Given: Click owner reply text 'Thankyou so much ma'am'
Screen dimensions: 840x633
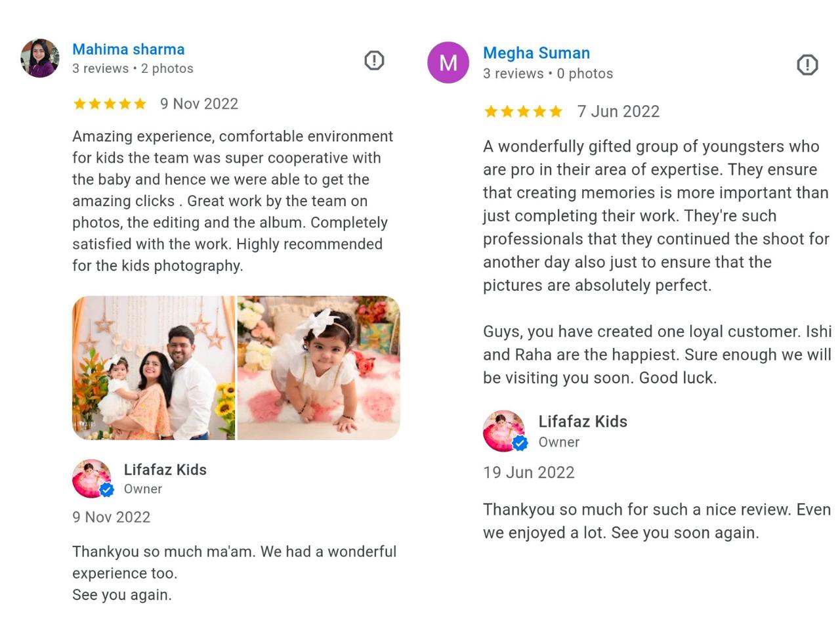Looking at the screenshot, I should click(234, 552).
